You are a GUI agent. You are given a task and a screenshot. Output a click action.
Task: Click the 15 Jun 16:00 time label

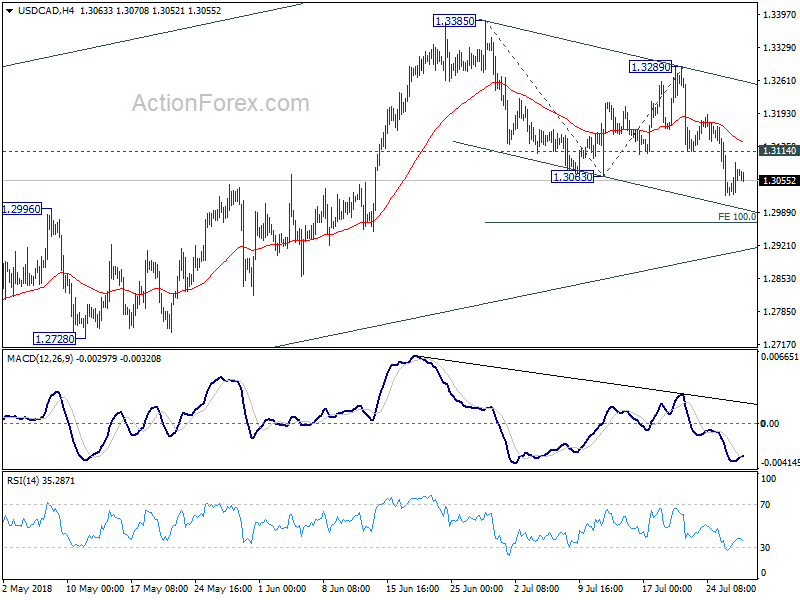click(x=412, y=588)
